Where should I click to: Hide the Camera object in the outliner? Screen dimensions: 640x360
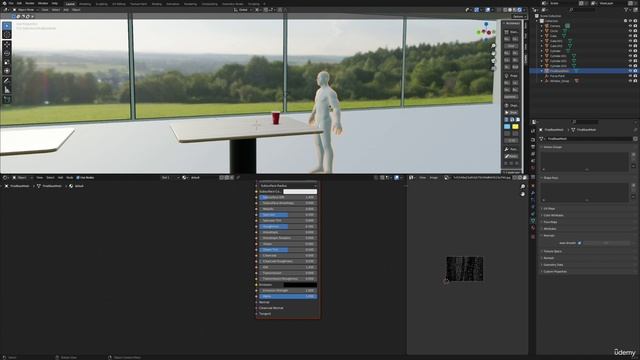(630, 26)
